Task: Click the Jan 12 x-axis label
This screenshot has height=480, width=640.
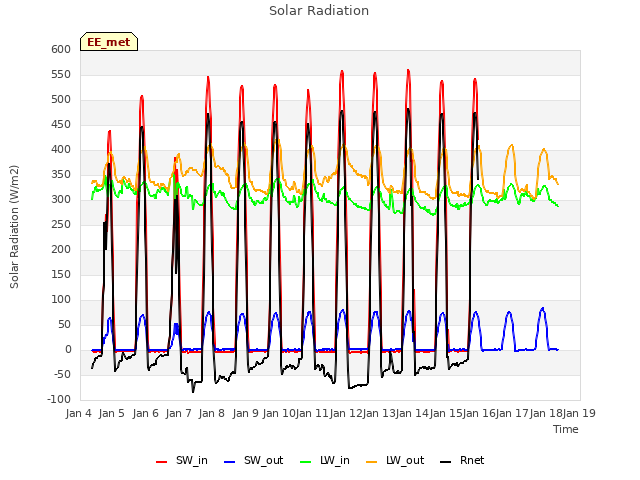Action: tap(346, 413)
